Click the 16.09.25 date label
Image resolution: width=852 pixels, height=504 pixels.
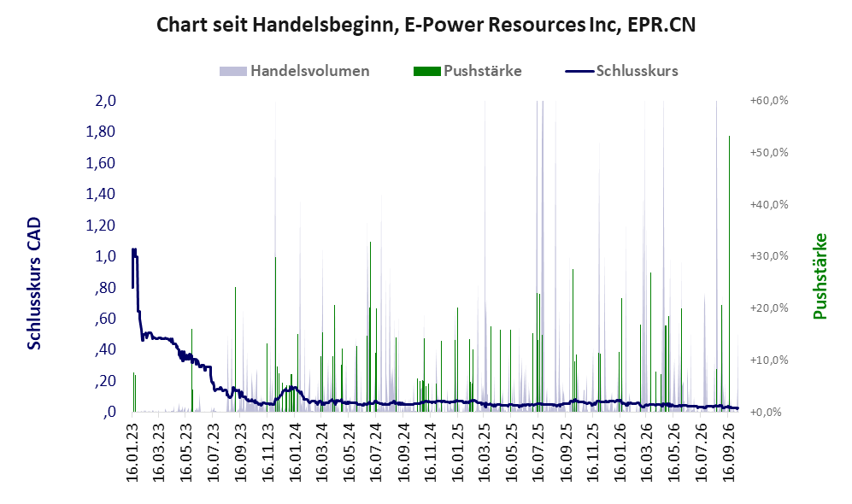pos(567,452)
